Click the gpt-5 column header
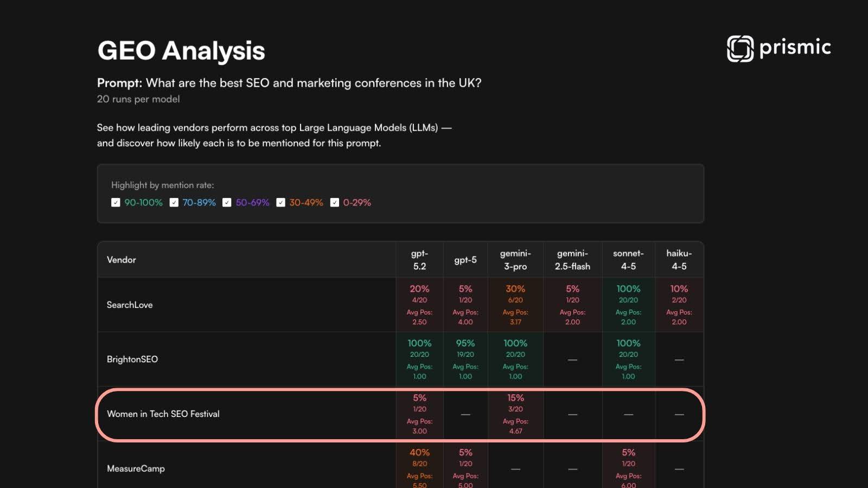Viewport: 868px width, 488px height. 465,259
